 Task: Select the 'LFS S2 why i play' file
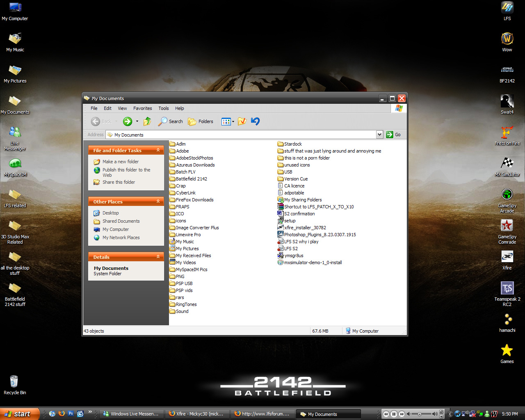click(x=298, y=242)
